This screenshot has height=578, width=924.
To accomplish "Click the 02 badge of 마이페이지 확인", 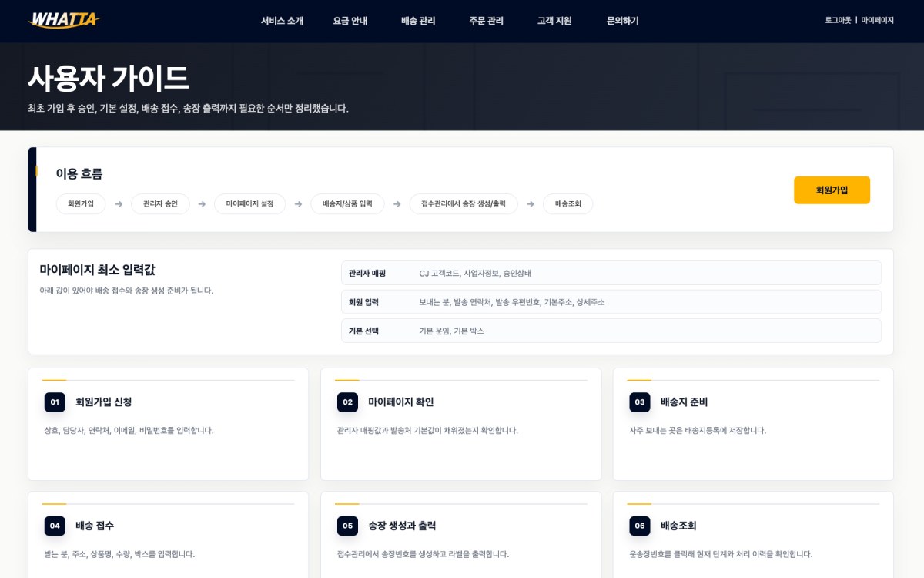I will point(347,402).
